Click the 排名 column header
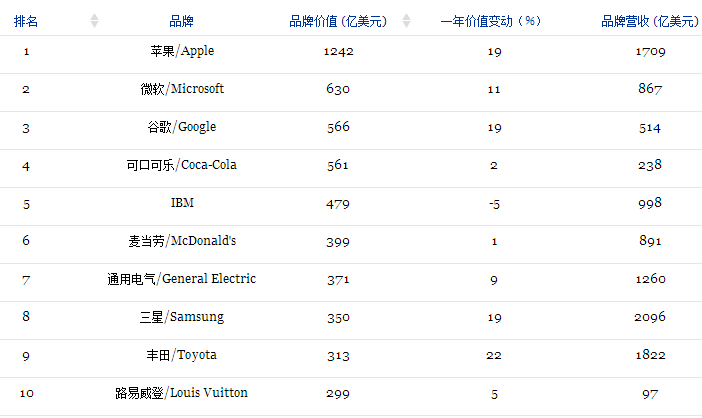Screen dimensions: 702x418 point(26,21)
